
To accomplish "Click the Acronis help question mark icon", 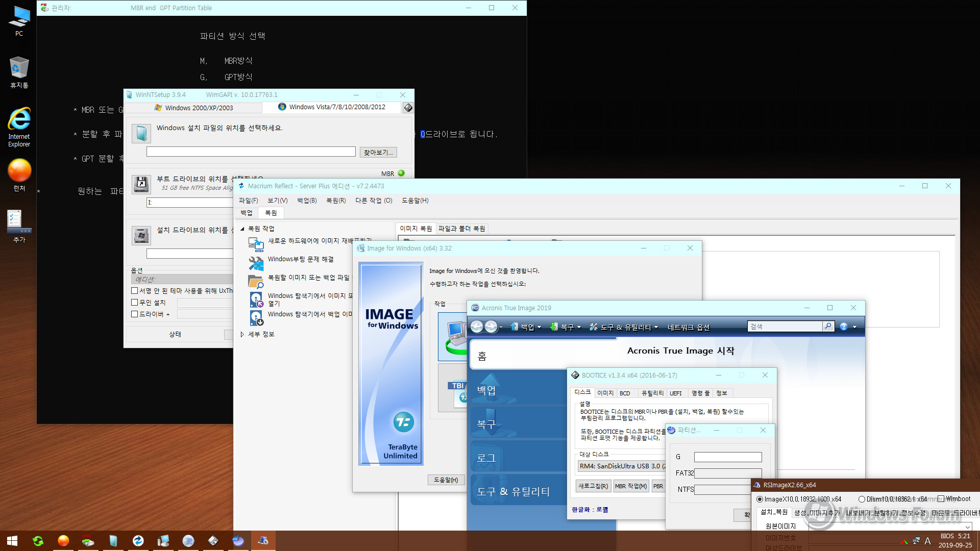I will [844, 327].
